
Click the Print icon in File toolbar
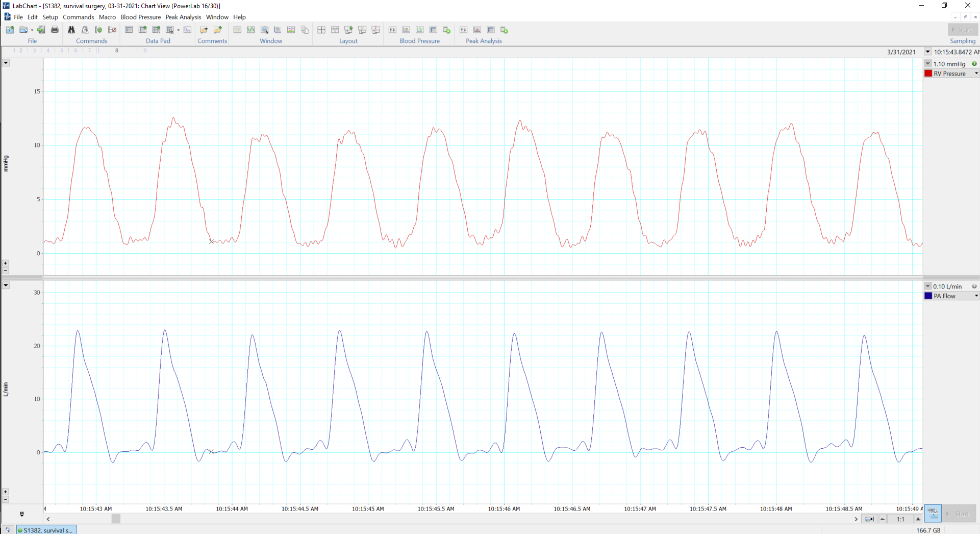click(x=55, y=30)
